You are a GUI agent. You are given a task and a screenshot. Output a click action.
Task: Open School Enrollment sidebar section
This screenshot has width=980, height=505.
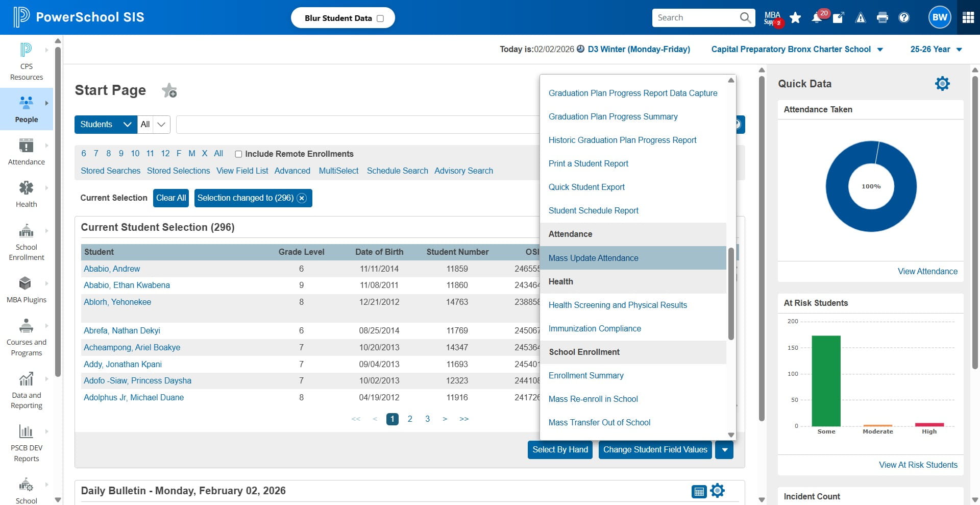tap(26, 242)
